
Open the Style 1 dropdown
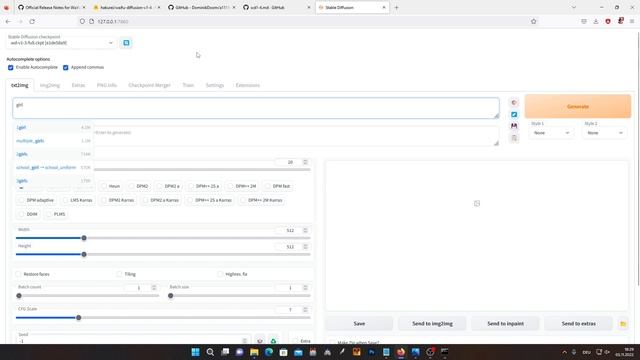pyautogui.click(x=550, y=133)
